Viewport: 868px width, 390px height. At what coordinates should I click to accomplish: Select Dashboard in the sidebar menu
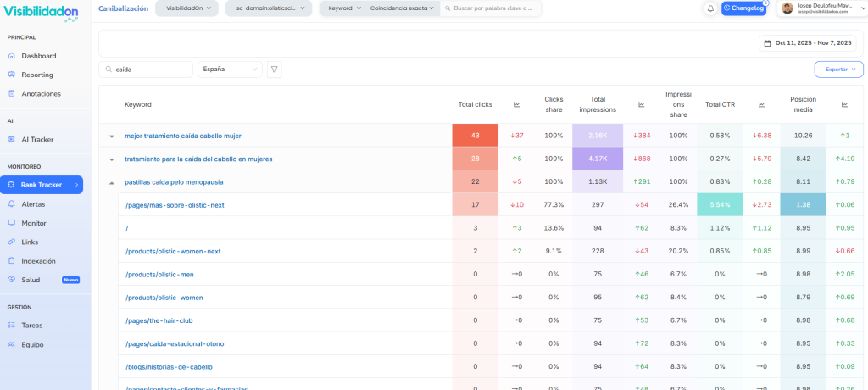click(x=38, y=56)
